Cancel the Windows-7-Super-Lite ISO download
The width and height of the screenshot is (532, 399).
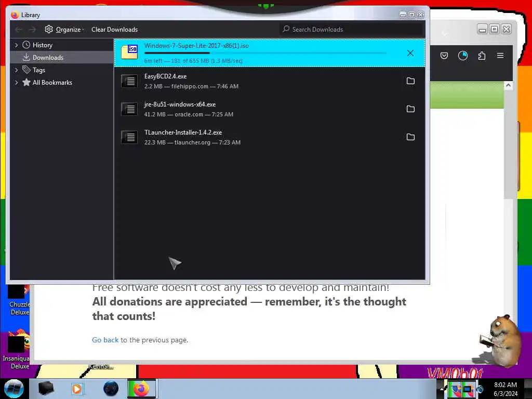[x=410, y=53]
